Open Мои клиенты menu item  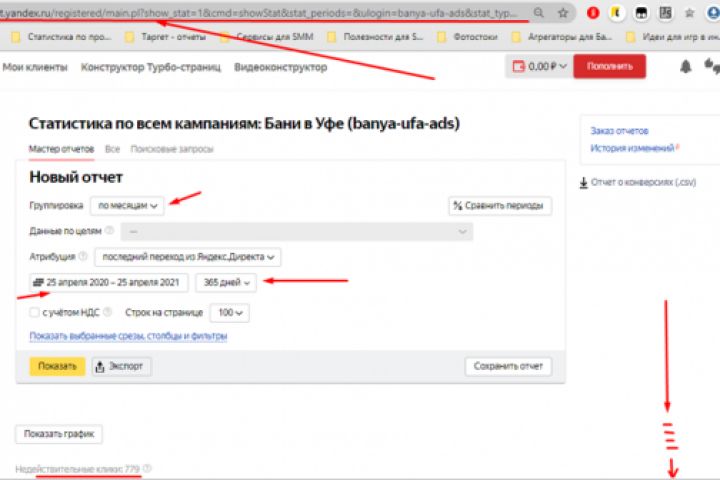tap(34, 67)
